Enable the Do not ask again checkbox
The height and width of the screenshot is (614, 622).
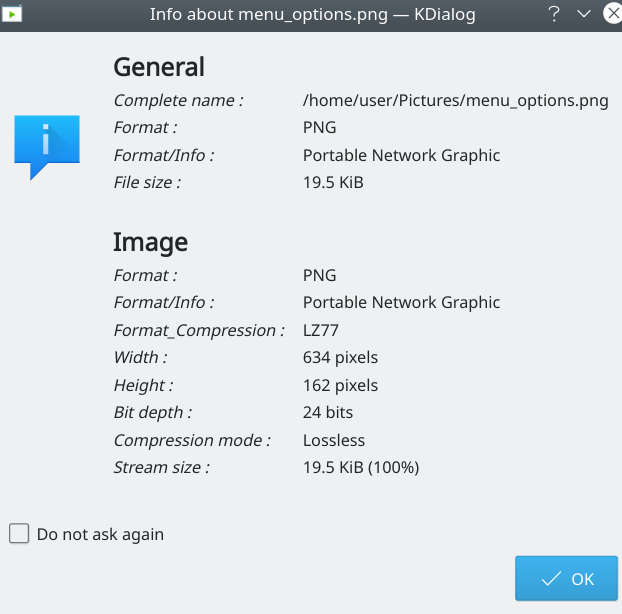(x=19, y=533)
